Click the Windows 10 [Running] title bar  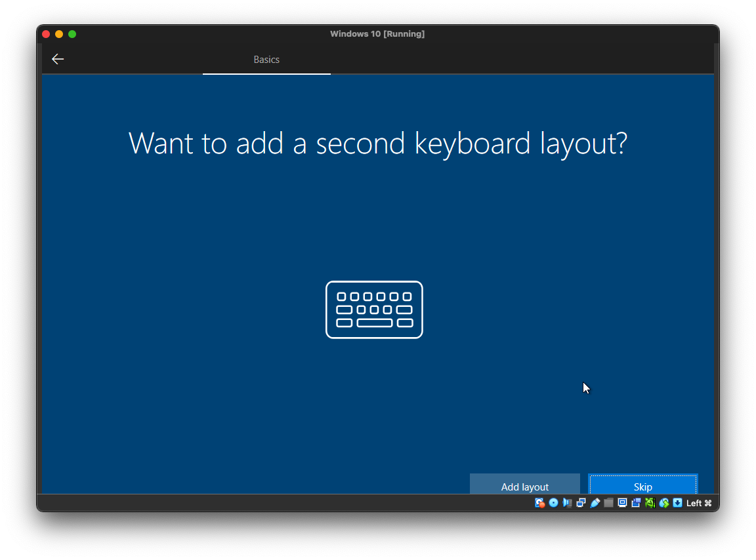pos(377,34)
